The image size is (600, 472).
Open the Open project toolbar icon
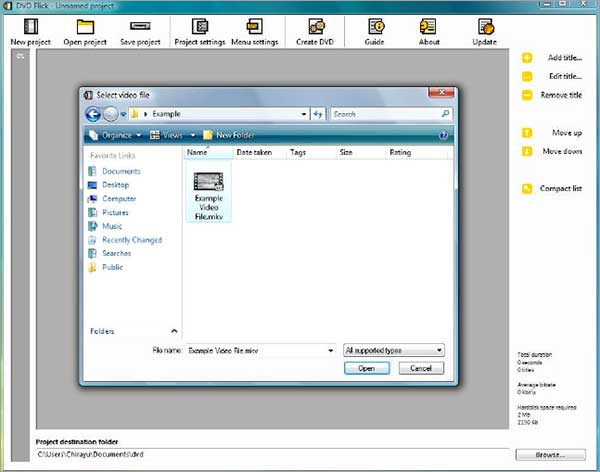86,27
